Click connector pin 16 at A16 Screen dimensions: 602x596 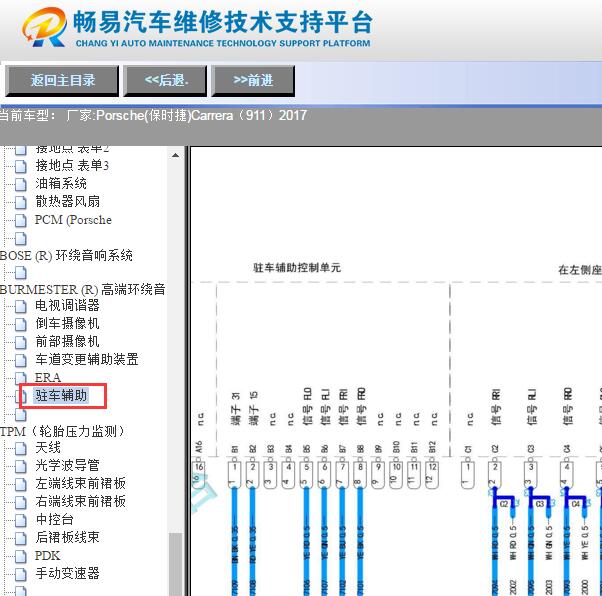point(198,475)
